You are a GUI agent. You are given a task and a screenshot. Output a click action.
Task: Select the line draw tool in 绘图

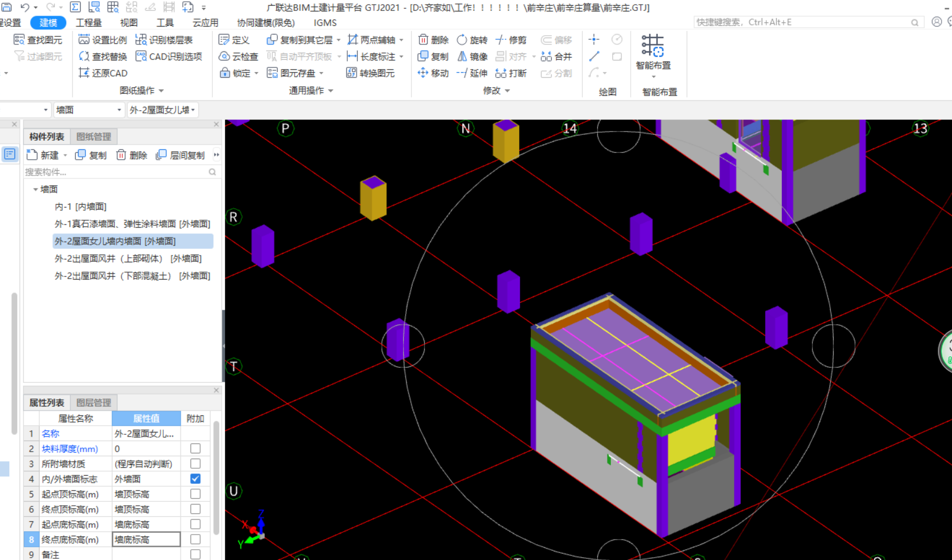[x=594, y=57]
